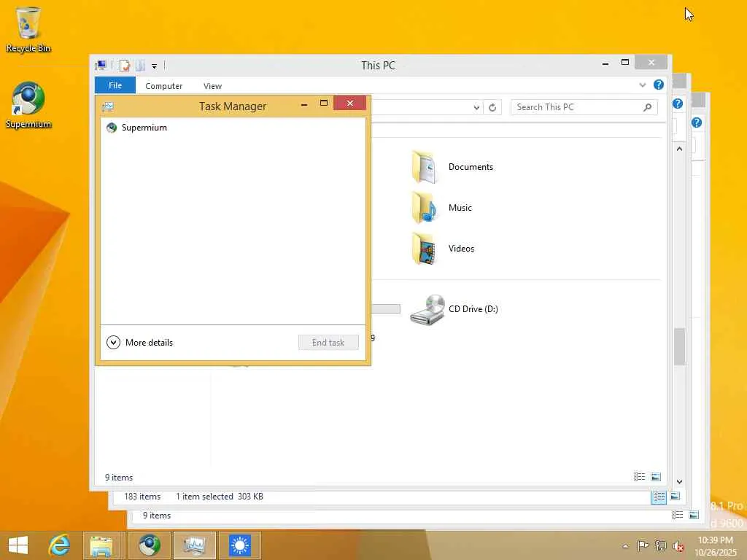Open the Recycle Bin desktop icon
Image resolution: width=747 pixels, height=560 pixels.
tap(28, 29)
